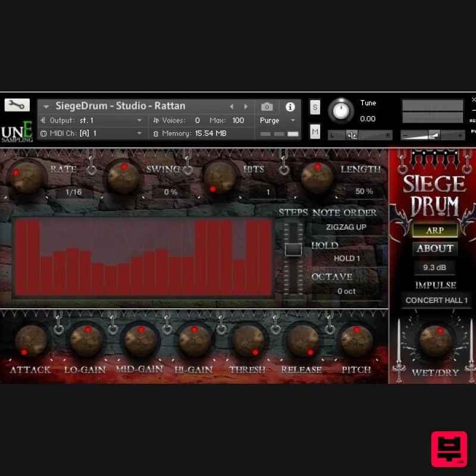Go to previous instrument arrow

[x=231, y=107]
